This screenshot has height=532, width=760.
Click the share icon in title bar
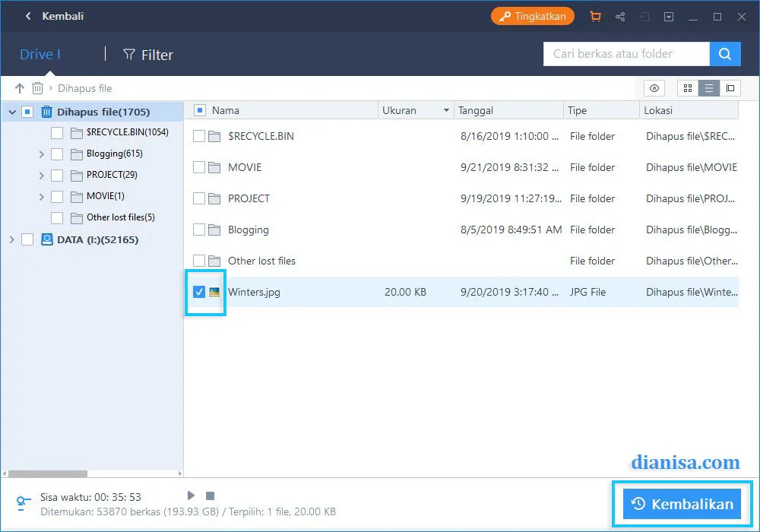point(620,17)
